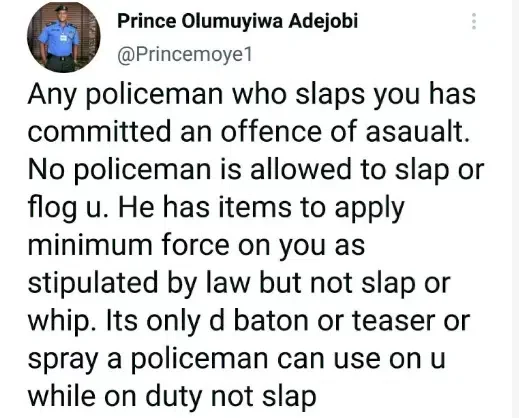Click the word "Adejobi" in display name

click(323, 22)
